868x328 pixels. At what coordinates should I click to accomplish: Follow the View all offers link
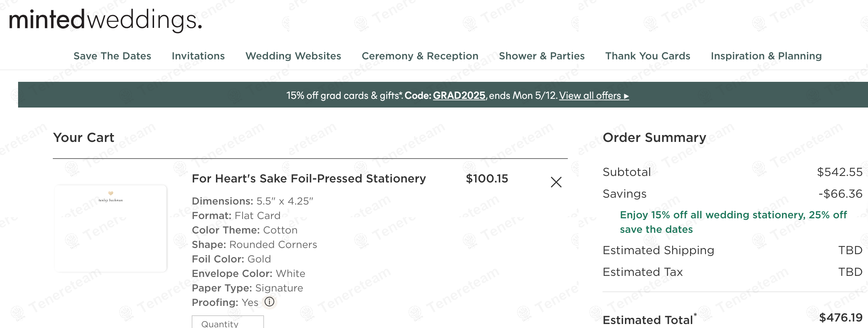[x=594, y=96]
